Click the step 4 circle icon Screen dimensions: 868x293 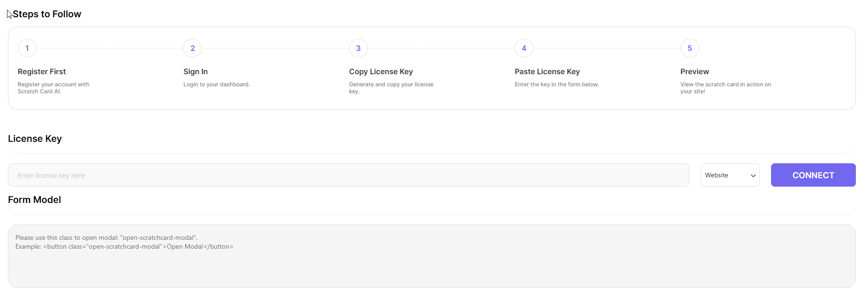(x=524, y=48)
